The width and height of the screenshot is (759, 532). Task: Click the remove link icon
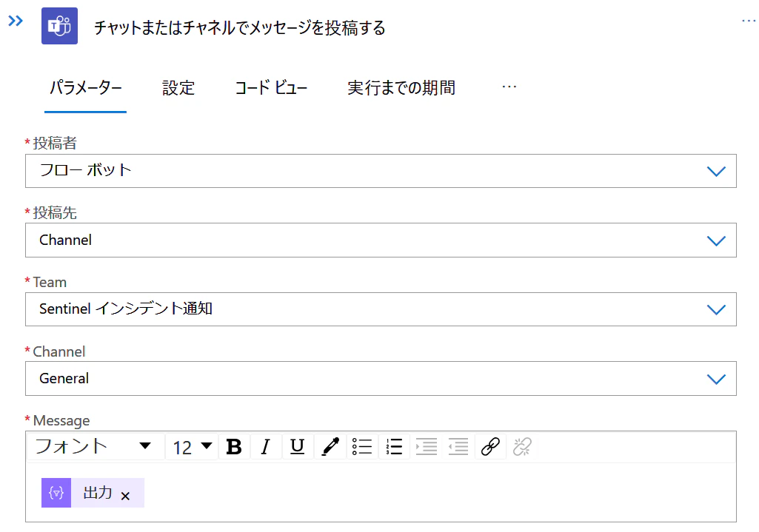click(x=522, y=446)
